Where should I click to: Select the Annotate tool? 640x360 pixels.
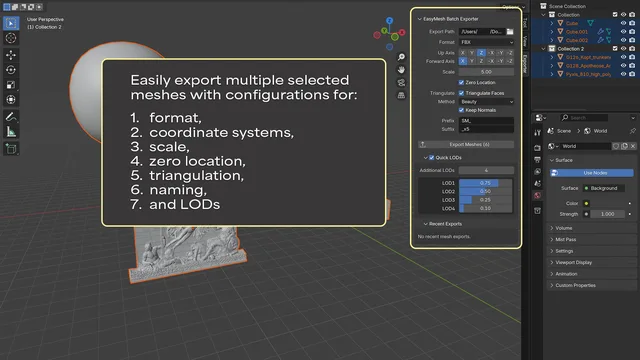pyautogui.click(x=11, y=117)
